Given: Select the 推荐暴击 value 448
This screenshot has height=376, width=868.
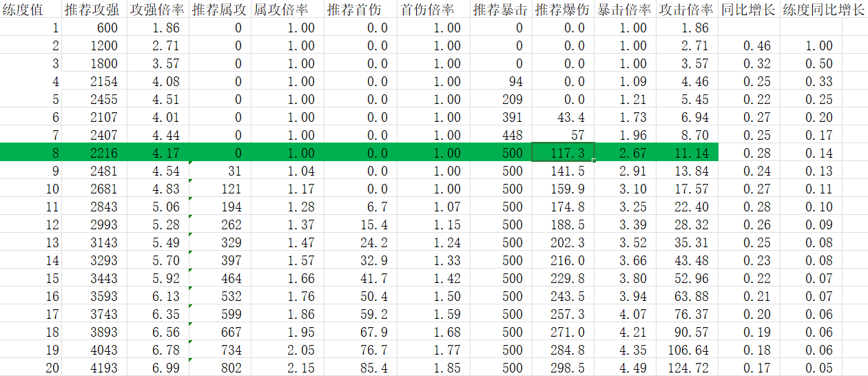Looking at the screenshot, I should tap(501, 136).
